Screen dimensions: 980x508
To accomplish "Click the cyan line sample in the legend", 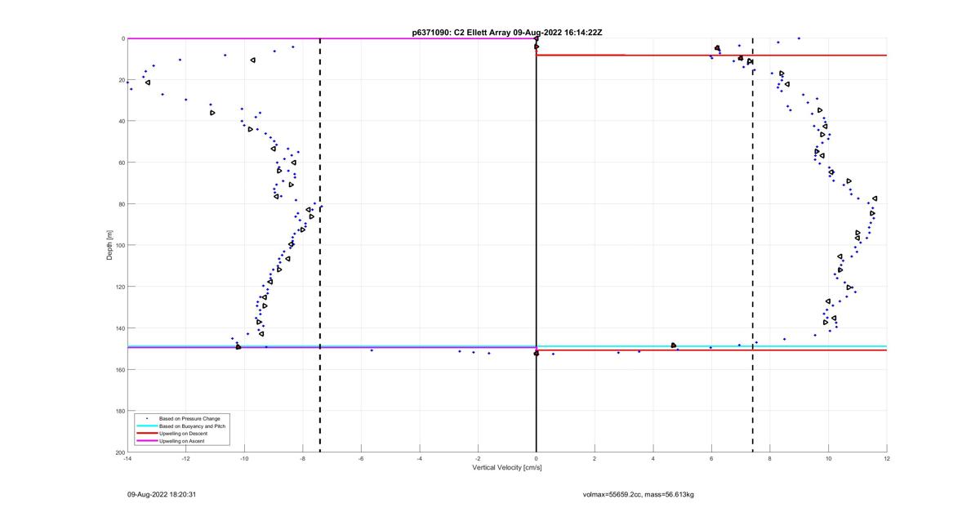I will click(146, 426).
